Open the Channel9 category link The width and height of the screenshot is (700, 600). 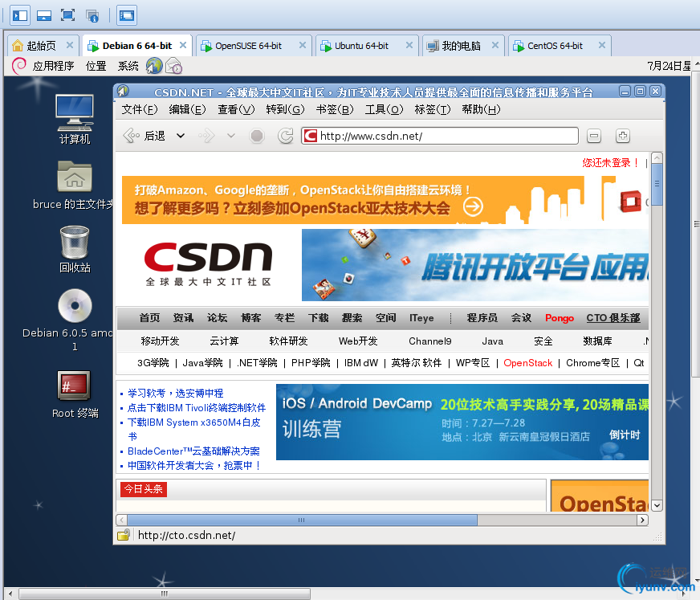tap(430, 341)
